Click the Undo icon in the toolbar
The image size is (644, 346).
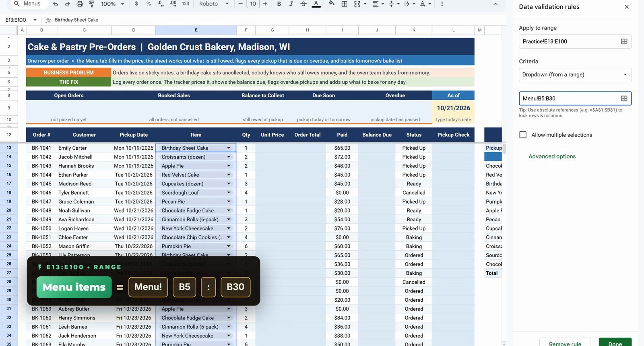[x=56, y=4]
